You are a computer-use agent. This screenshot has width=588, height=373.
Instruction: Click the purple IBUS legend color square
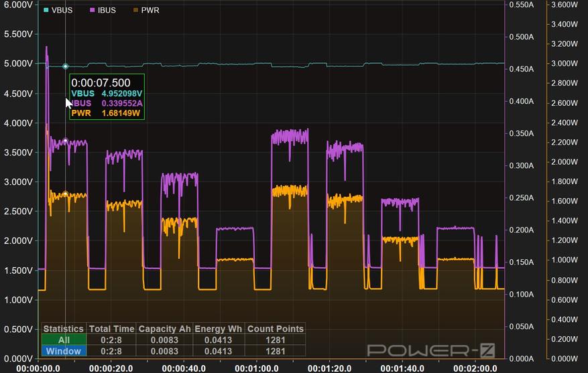click(92, 11)
